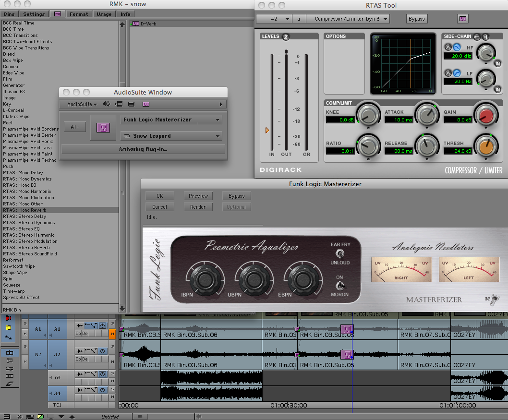Viewport: 508px width, 420px height.
Task: Click the audio mixer sliders icon in timeline palette
Action: point(10,368)
